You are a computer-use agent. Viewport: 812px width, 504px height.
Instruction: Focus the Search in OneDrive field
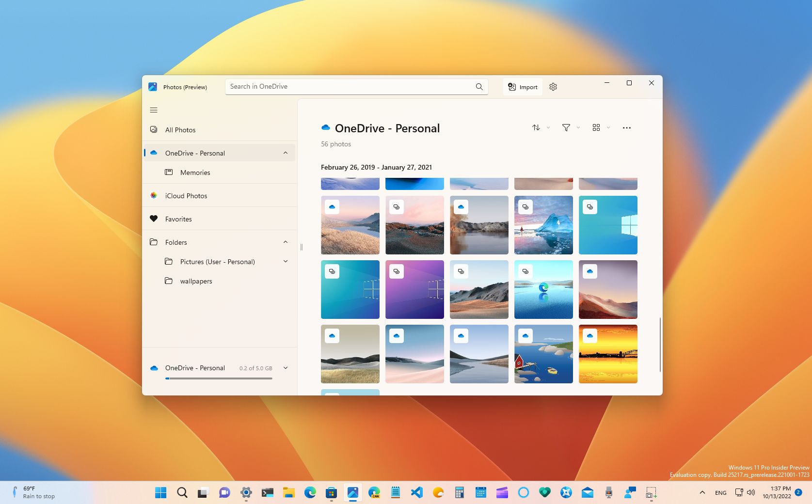[x=357, y=87]
